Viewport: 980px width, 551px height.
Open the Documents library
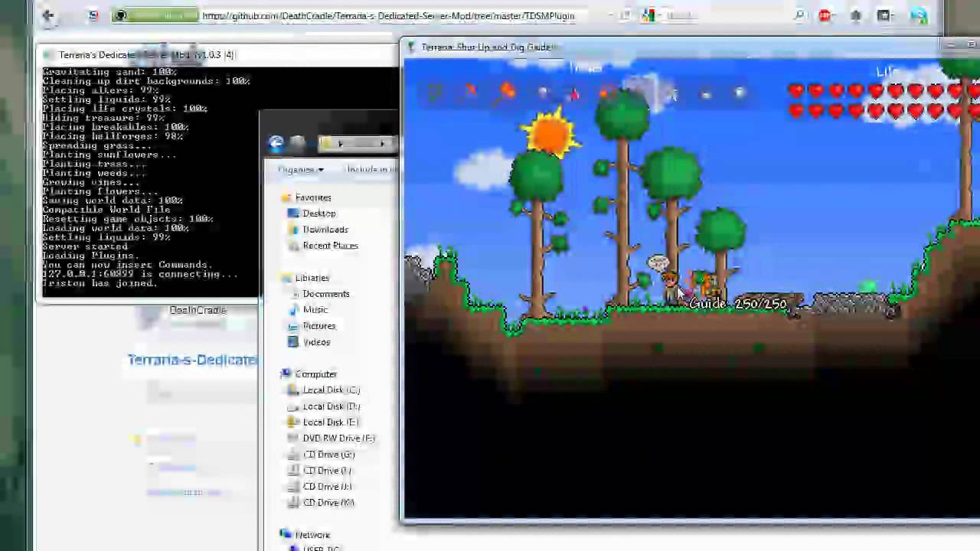pos(325,294)
